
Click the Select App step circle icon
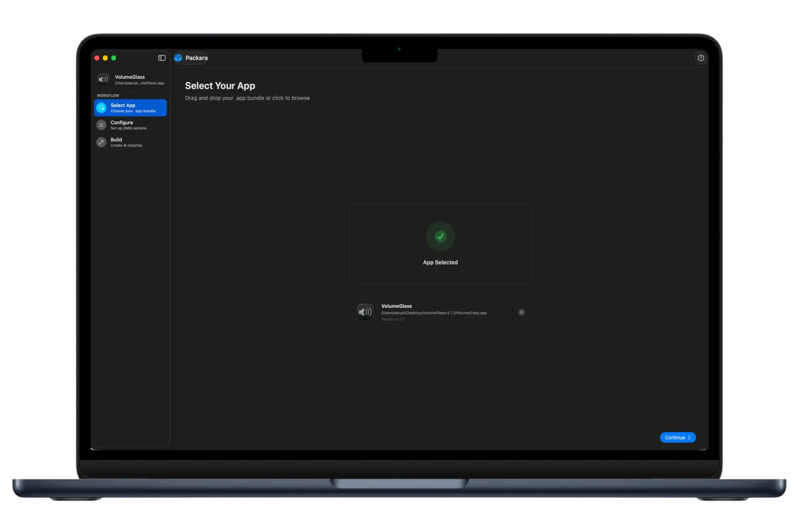click(101, 108)
